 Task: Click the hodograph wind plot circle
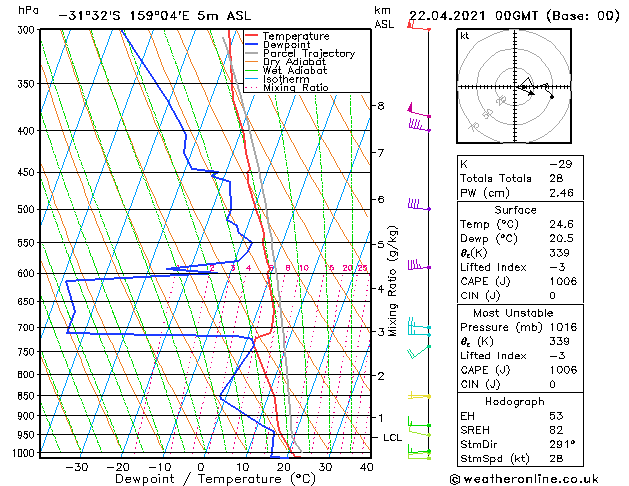[x=514, y=86]
